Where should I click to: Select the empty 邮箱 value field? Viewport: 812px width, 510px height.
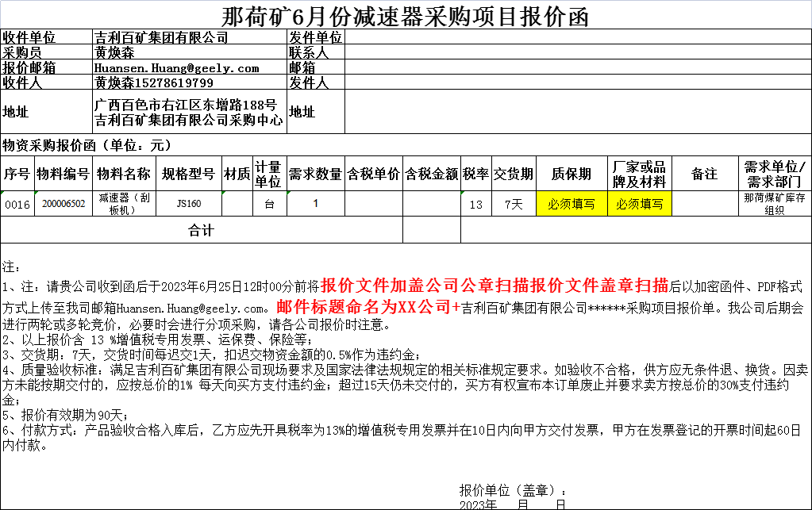tap(578, 67)
